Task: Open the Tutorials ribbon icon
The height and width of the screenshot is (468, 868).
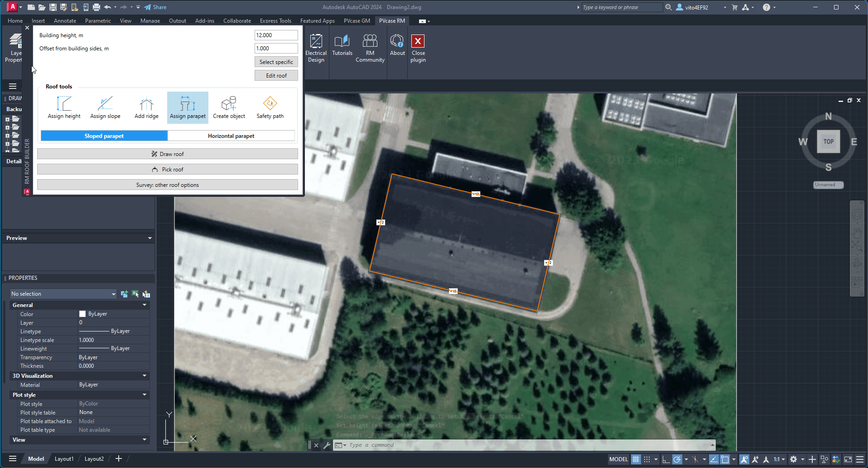Action: (x=342, y=45)
